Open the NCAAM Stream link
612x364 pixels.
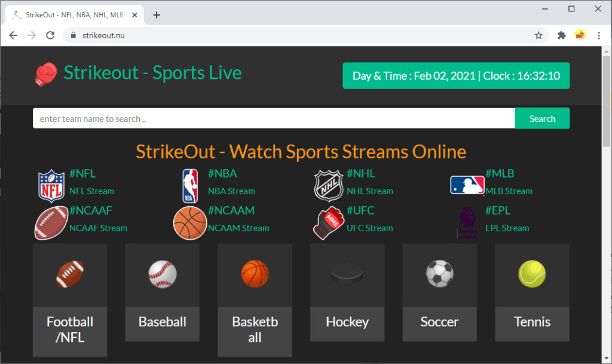click(238, 228)
